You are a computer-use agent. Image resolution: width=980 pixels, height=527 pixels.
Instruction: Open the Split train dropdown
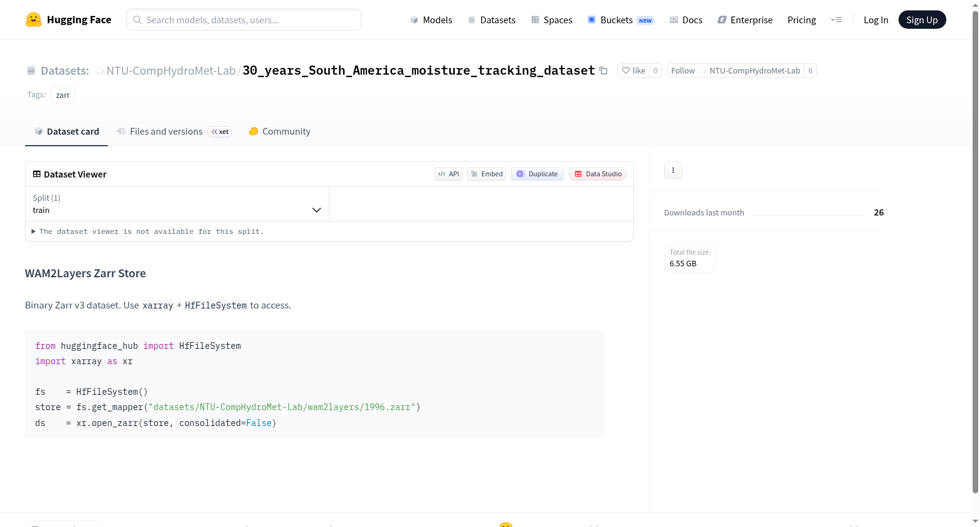[x=177, y=204]
